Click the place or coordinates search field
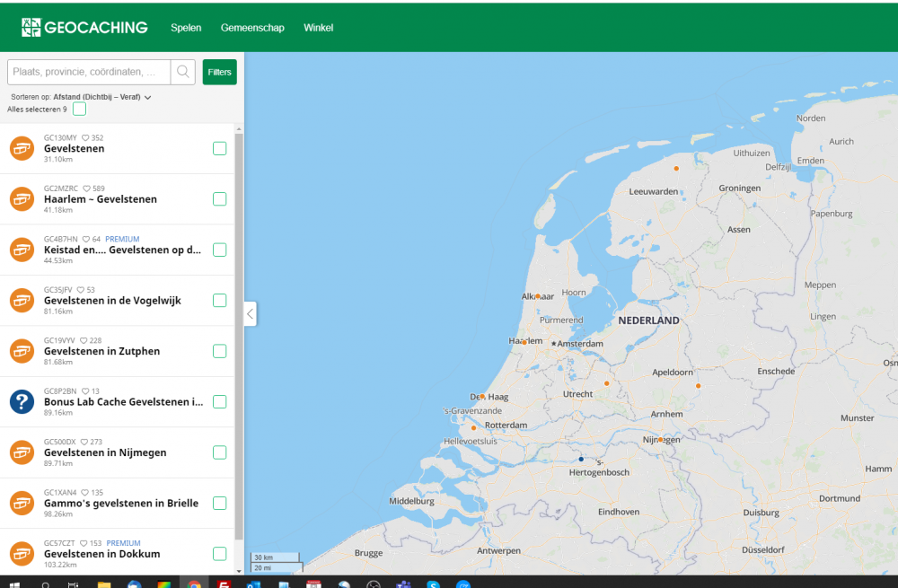 pos(90,72)
